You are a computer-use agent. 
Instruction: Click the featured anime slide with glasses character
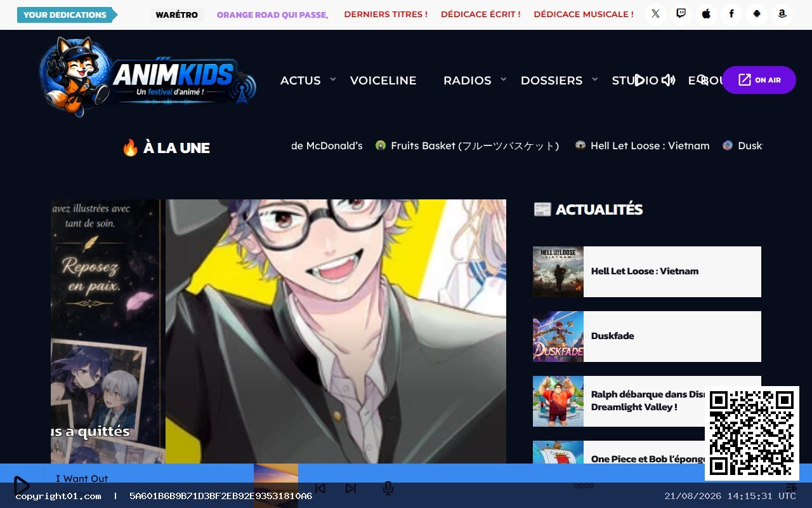click(336, 331)
